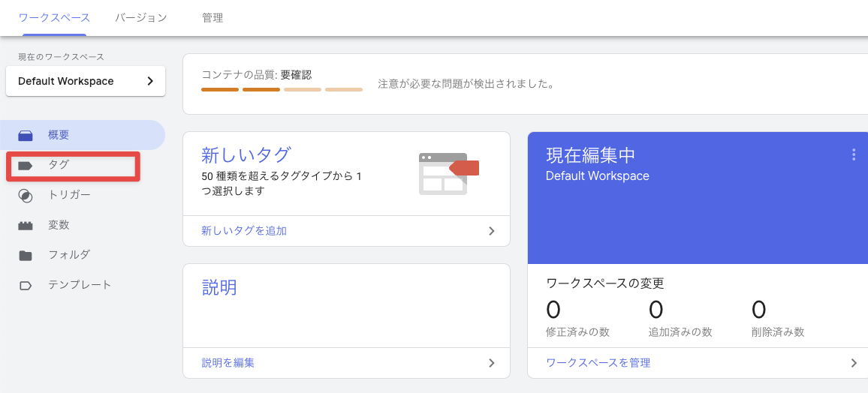
Task: Select the ワークスペース tab
Action: coord(54,17)
